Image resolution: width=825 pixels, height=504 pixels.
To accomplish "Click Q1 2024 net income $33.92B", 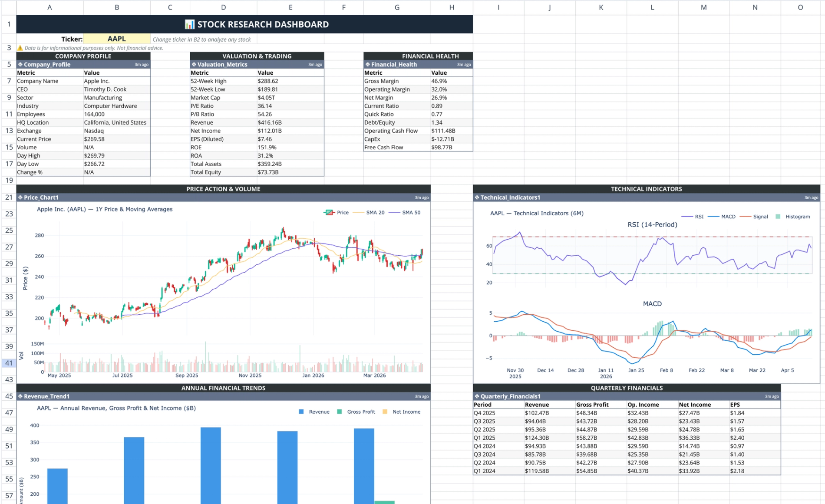I will click(x=704, y=471).
